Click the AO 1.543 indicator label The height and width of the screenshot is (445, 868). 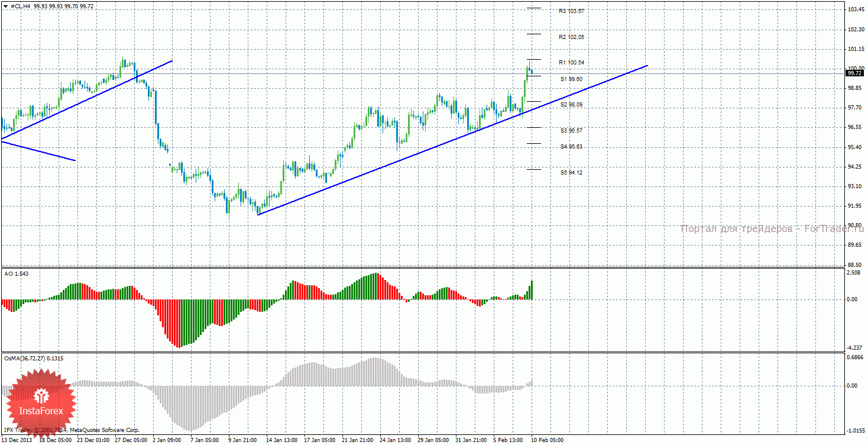click(x=16, y=273)
